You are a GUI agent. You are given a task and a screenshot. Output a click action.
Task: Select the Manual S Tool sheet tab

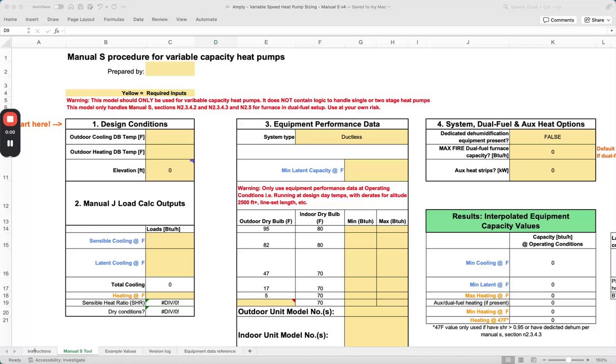pyautogui.click(x=77, y=351)
